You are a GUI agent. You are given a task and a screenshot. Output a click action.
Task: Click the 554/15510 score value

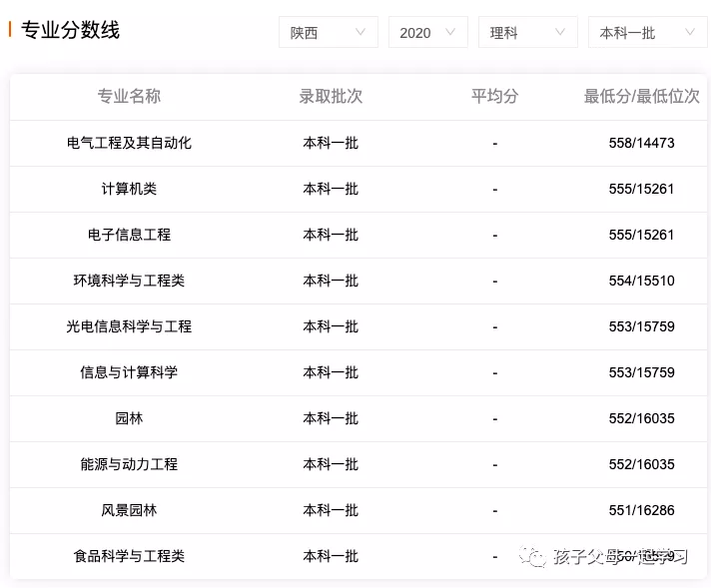[642, 281]
